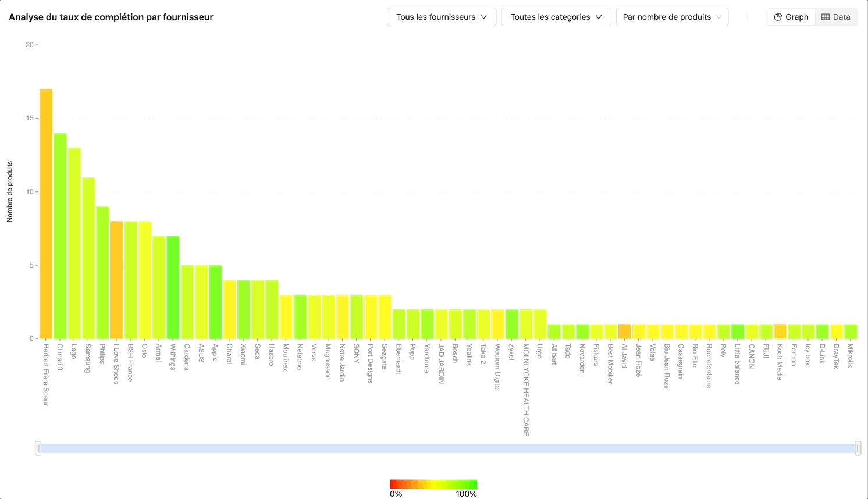Image resolution: width=868 pixels, height=499 pixels.
Task: Select the I Love Shoes orange bar
Action: click(x=116, y=280)
